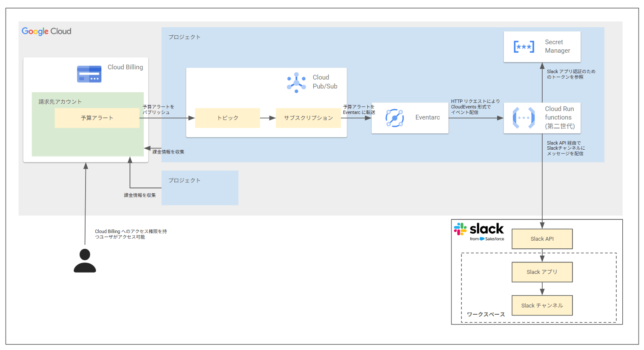The image size is (644, 350).
Task: Select the Slack チャンネル box
Action: (x=542, y=305)
